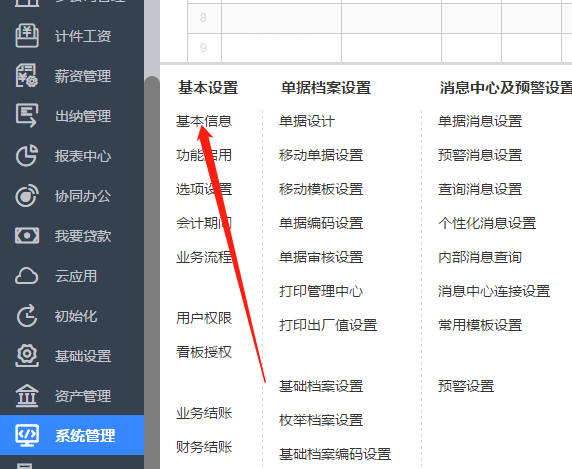Open the 计件工资 piecework wage icon
Screen dimensions: 572x469
click(27, 36)
